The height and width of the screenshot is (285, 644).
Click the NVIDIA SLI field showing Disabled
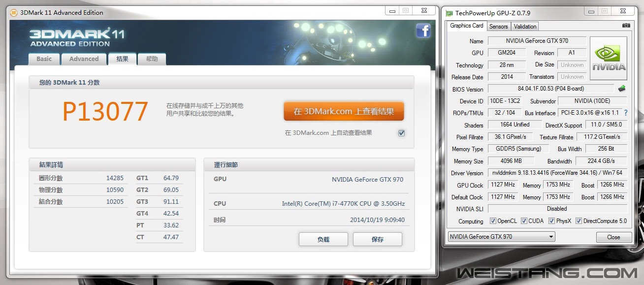(557, 209)
